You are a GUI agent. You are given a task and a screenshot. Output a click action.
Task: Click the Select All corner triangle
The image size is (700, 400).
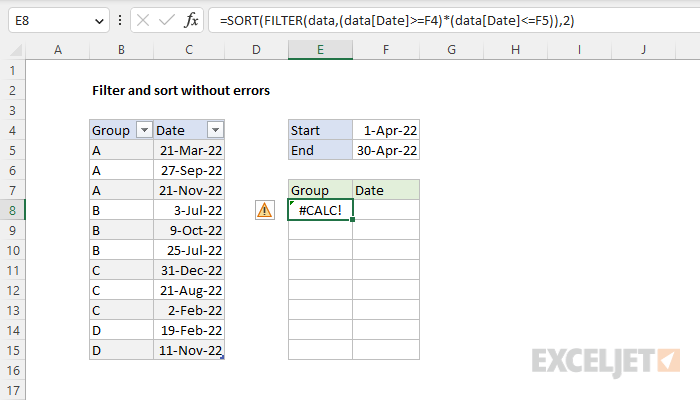point(16,50)
